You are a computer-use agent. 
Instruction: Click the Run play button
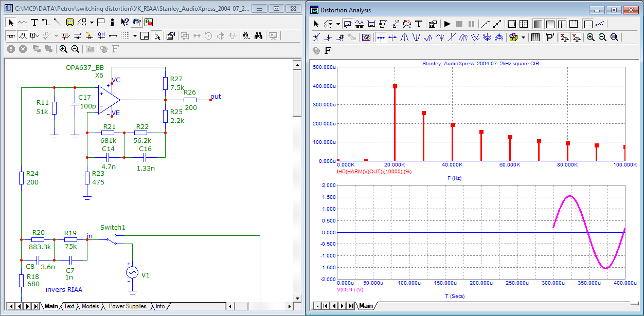(447, 24)
